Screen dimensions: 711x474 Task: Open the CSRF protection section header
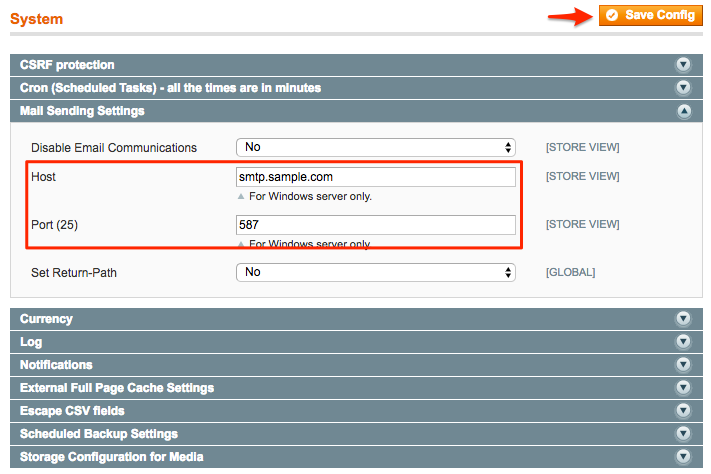point(67,65)
